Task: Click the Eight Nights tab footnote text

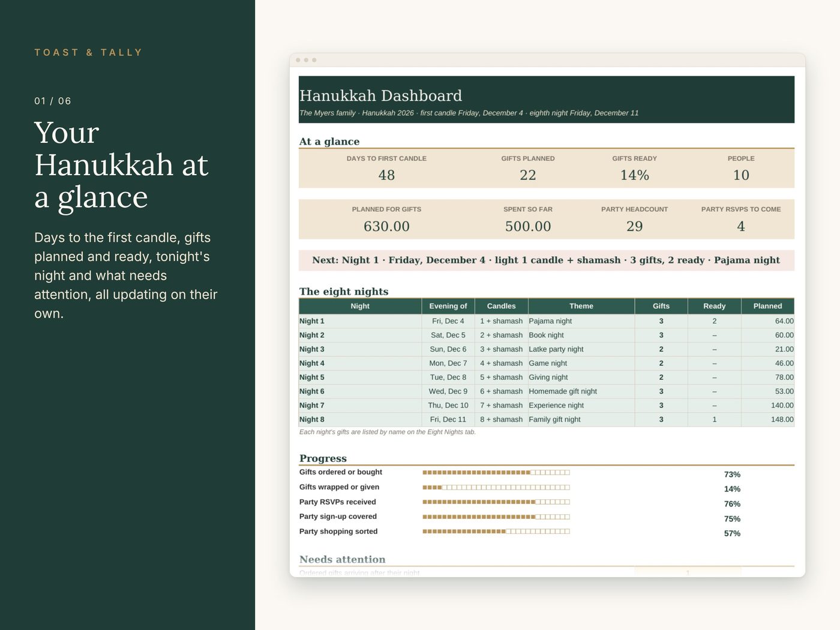Action: coord(388,432)
